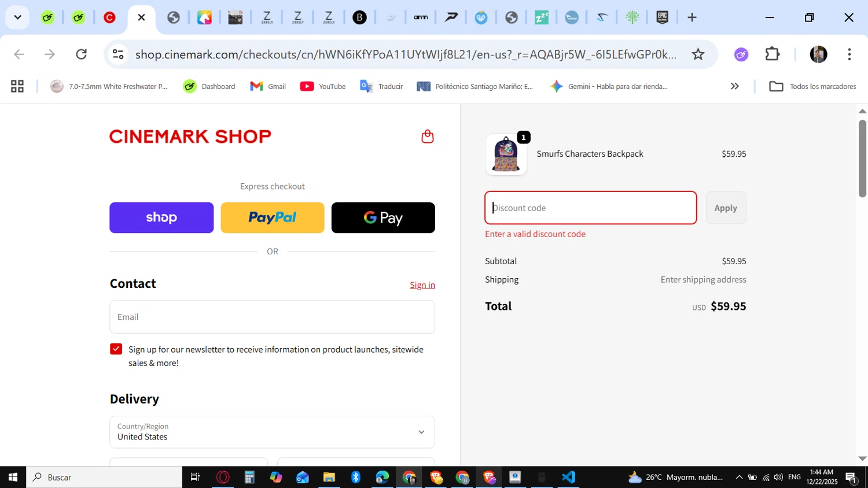Open File Explorer from the taskbar
868x488 pixels.
point(329,477)
